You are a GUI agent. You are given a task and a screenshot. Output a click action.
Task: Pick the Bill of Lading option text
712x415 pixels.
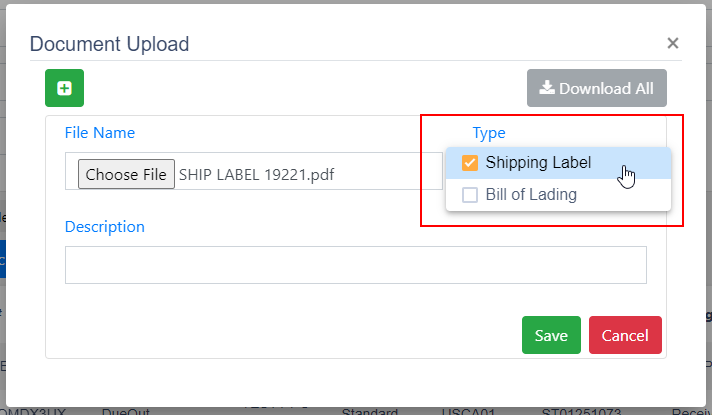click(531, 195)
